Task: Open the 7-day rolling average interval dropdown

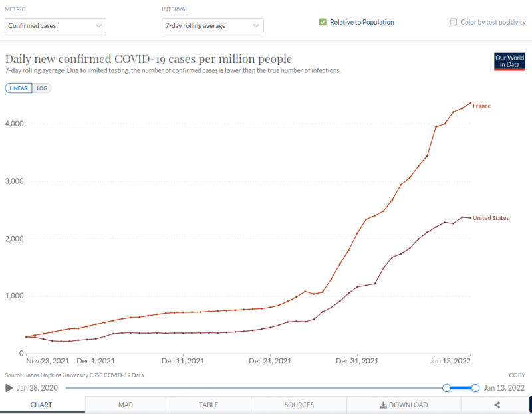Action: tap(213, 25)
